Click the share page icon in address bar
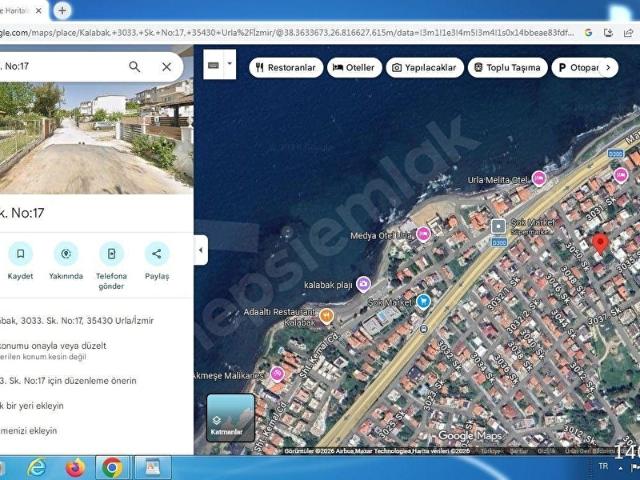The height and width of the screenshot is (480, 640). click(629, 33)
